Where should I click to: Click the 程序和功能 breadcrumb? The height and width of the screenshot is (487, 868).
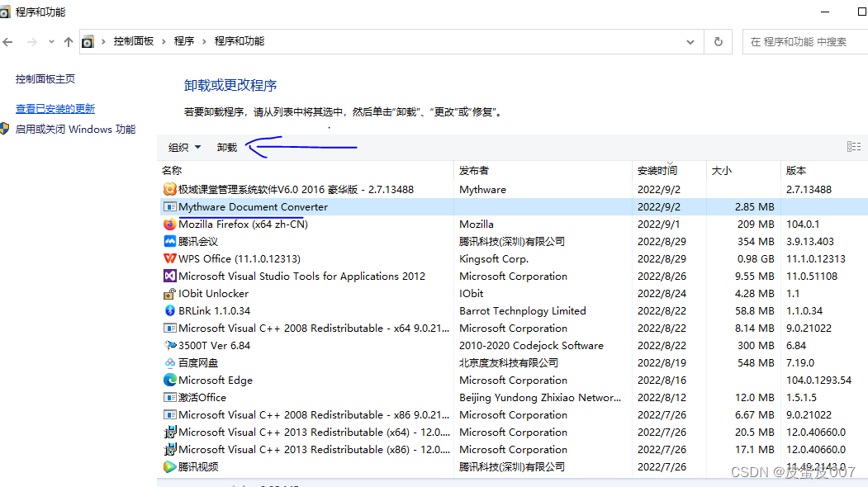(x=240, y=41)
